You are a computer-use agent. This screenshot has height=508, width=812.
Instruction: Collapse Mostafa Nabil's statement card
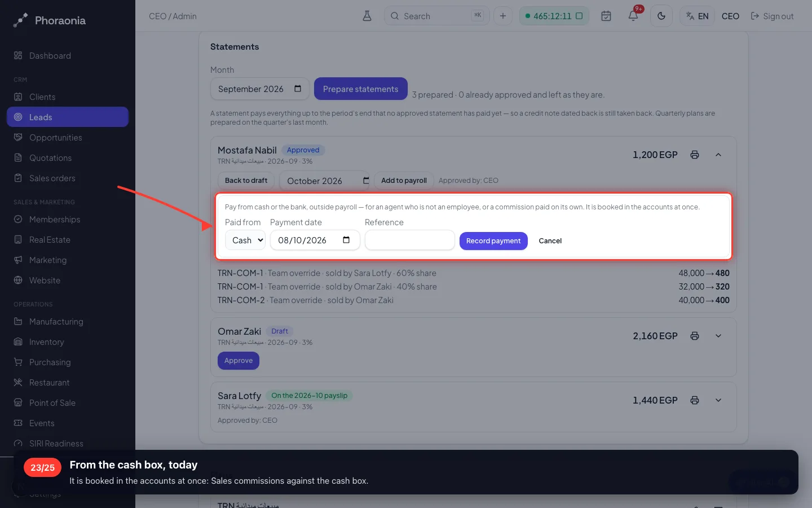[x=718, y=155]
